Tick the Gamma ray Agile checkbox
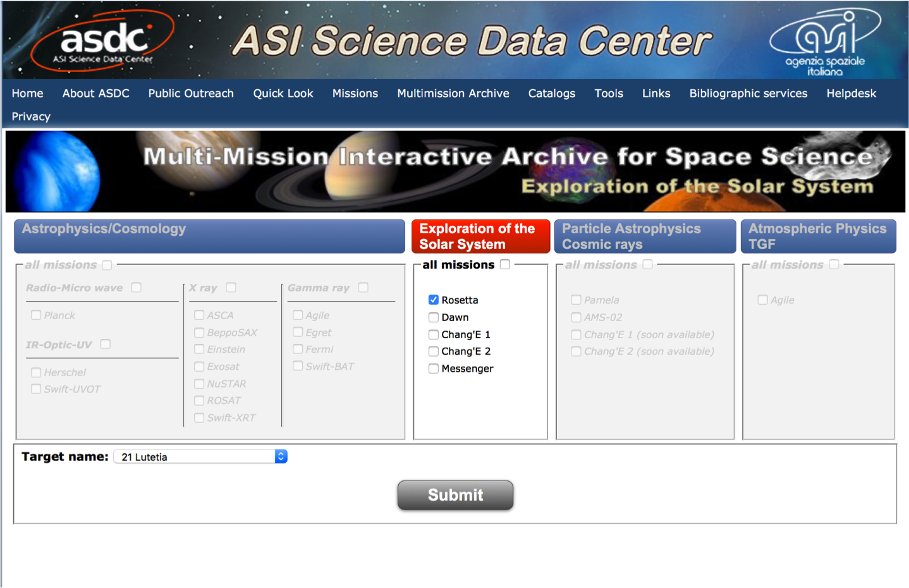 [298, 315]
